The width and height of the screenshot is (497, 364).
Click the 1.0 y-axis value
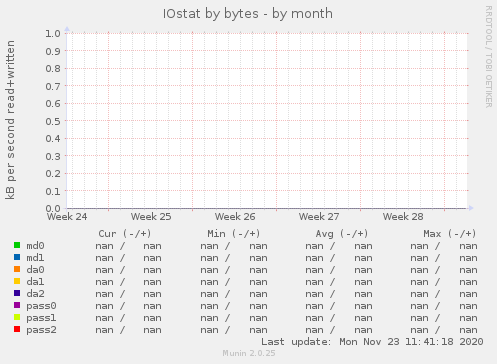53,33
